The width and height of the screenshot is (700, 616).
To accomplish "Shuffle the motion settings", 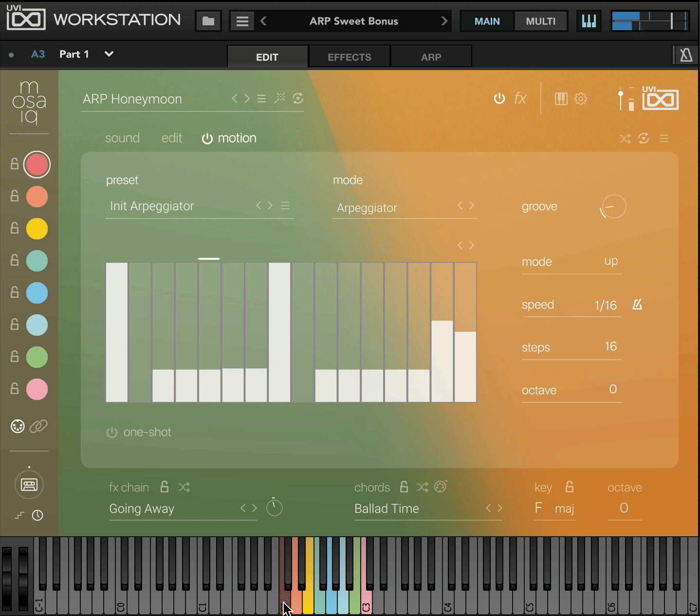I will [x=625, y=139].
